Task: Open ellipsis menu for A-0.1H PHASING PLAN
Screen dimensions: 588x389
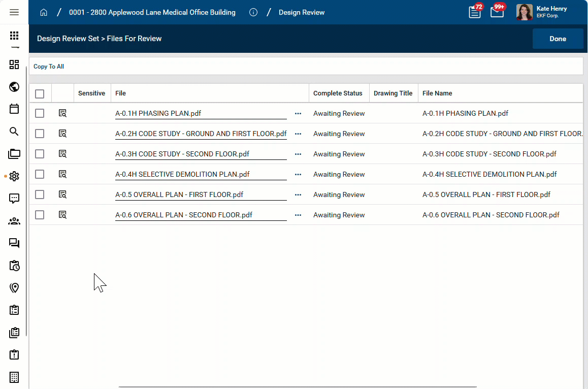Action: 298,113
